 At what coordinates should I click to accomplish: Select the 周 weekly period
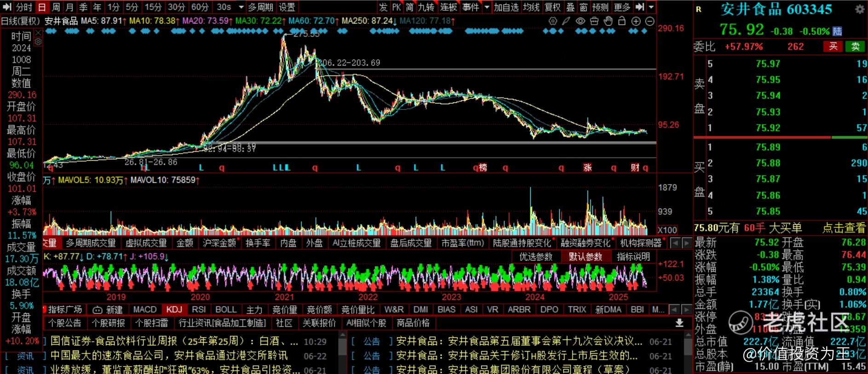point(56,7)
